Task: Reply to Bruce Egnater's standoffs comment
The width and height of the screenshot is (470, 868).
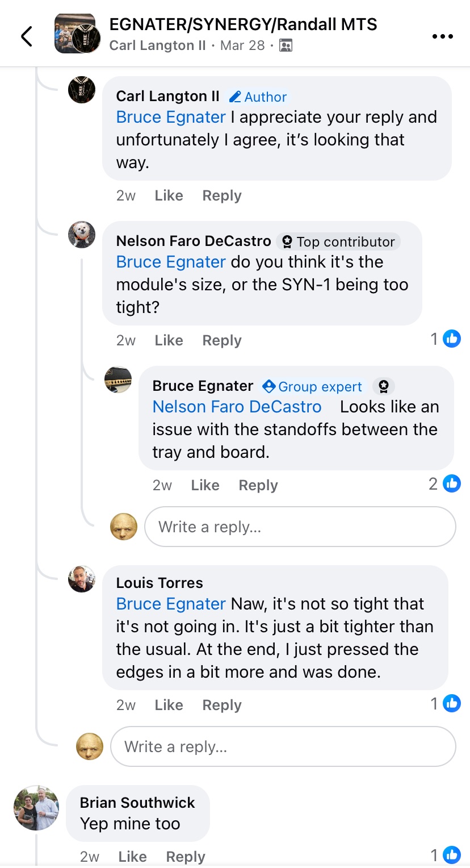Action: point(258,485)
